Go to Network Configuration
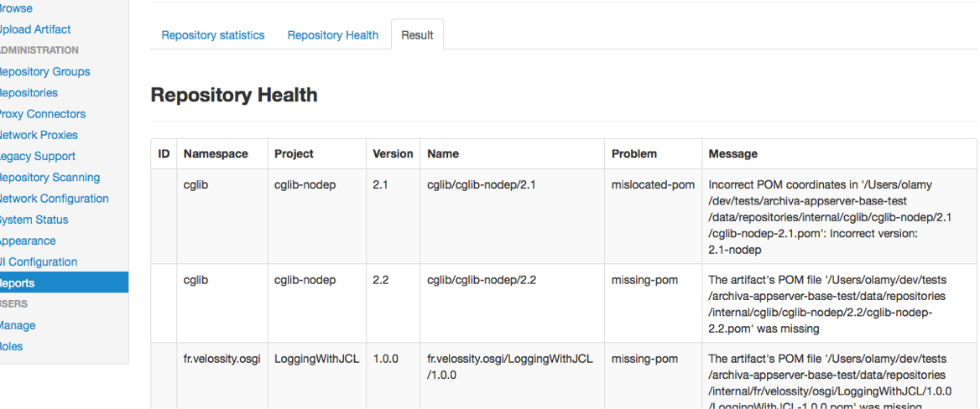 [53, 199]
